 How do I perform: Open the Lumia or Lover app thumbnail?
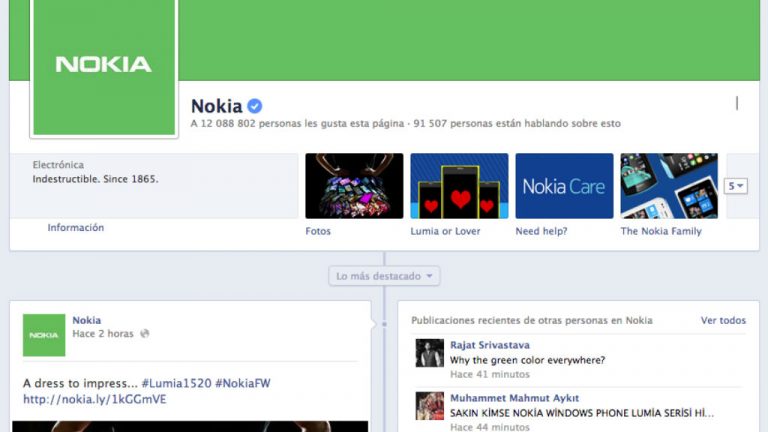(x=459, y=186)
